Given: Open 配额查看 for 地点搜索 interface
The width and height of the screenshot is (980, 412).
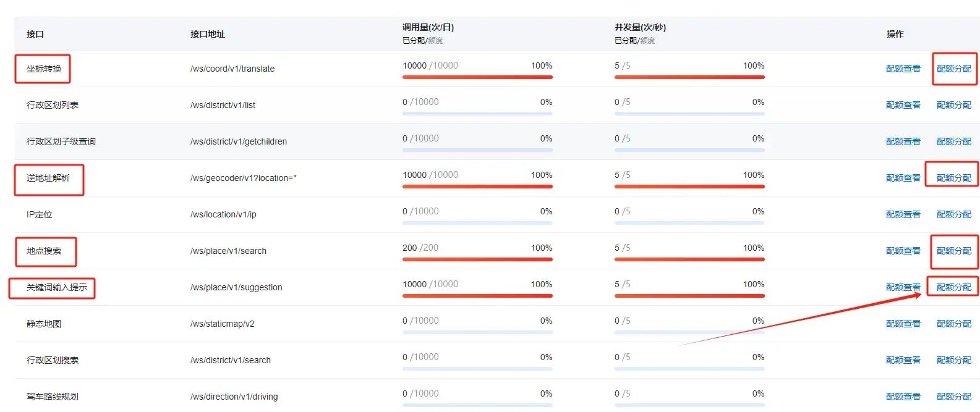Looking at the screenshot, I should pyautogui.click(x=903, y=251).
